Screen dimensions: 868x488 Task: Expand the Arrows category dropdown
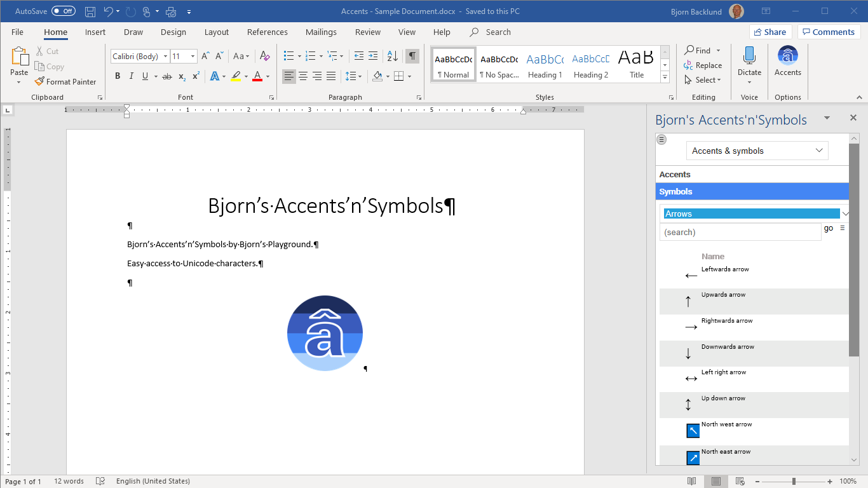[844, 213]
